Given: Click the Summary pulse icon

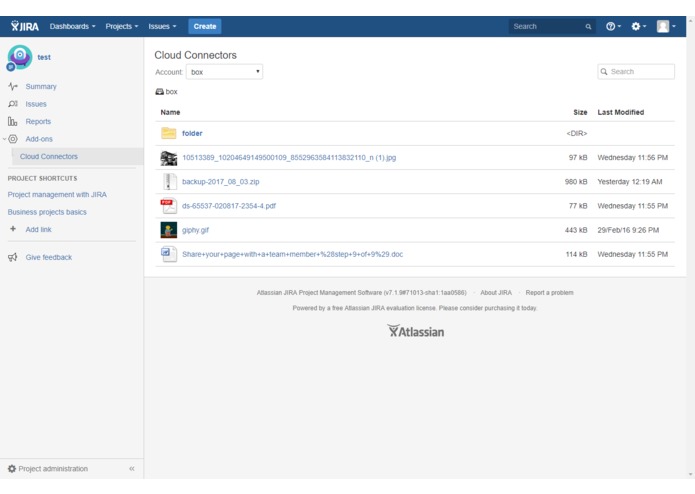Looking at the screenshot, I should pyautogui.click(x=13, y=86).
